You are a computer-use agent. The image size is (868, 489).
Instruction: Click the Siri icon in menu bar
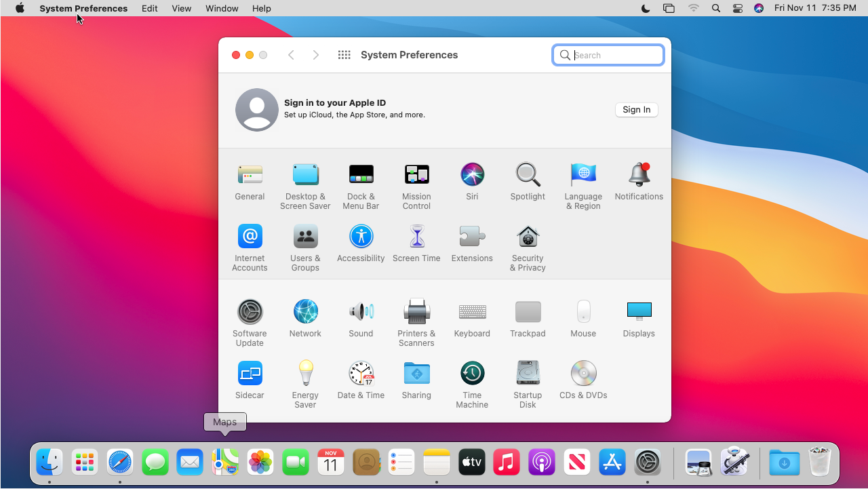[x=759, y=8]
